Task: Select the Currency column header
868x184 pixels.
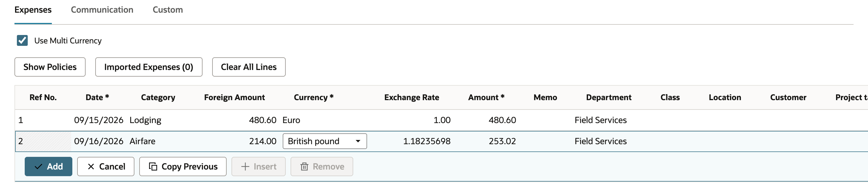Action: click(x=314, y=97)
